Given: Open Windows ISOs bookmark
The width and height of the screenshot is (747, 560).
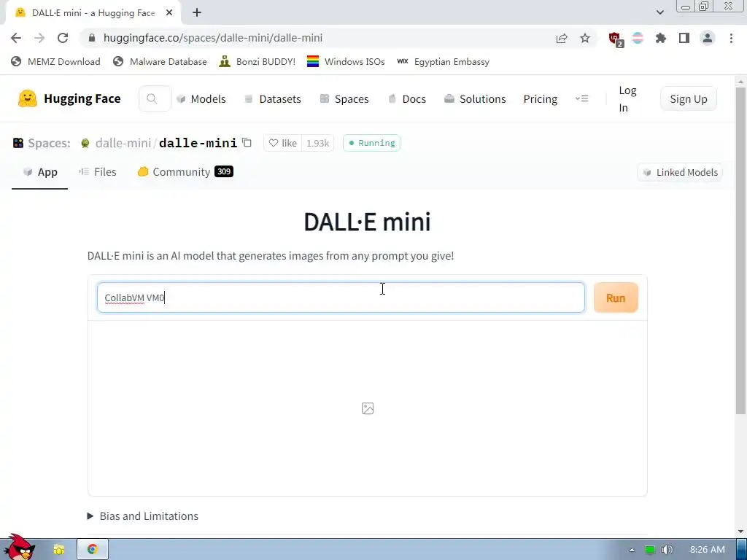Looking at the screenshot, I should pyautogui.click(x=346, y=61).
